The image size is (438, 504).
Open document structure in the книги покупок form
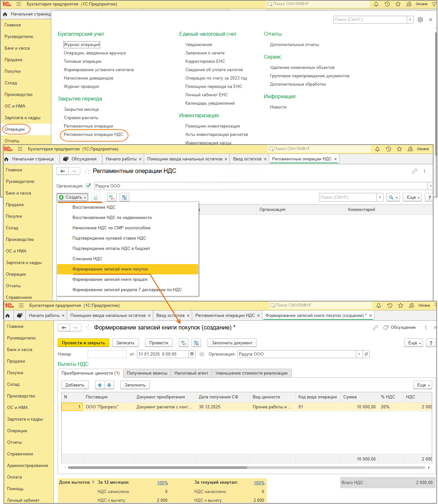196,343
